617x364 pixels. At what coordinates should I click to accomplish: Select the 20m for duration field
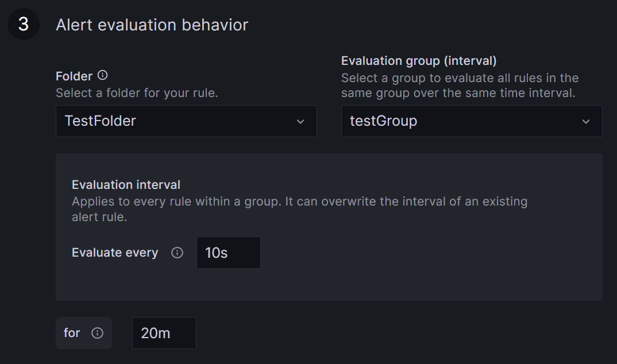[x=164, y=333]
